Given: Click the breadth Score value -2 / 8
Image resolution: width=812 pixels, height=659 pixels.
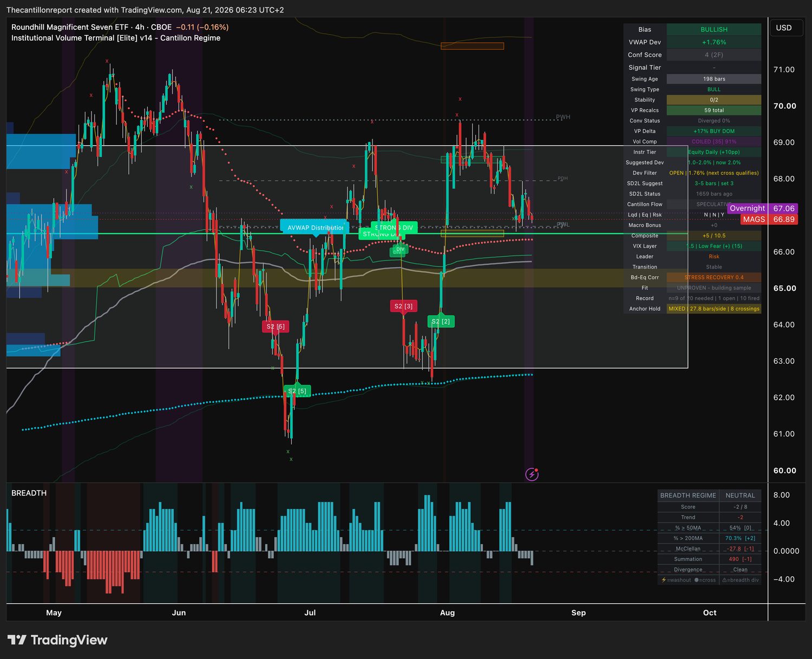Looking at the screenshot, I should click(740, 507).
